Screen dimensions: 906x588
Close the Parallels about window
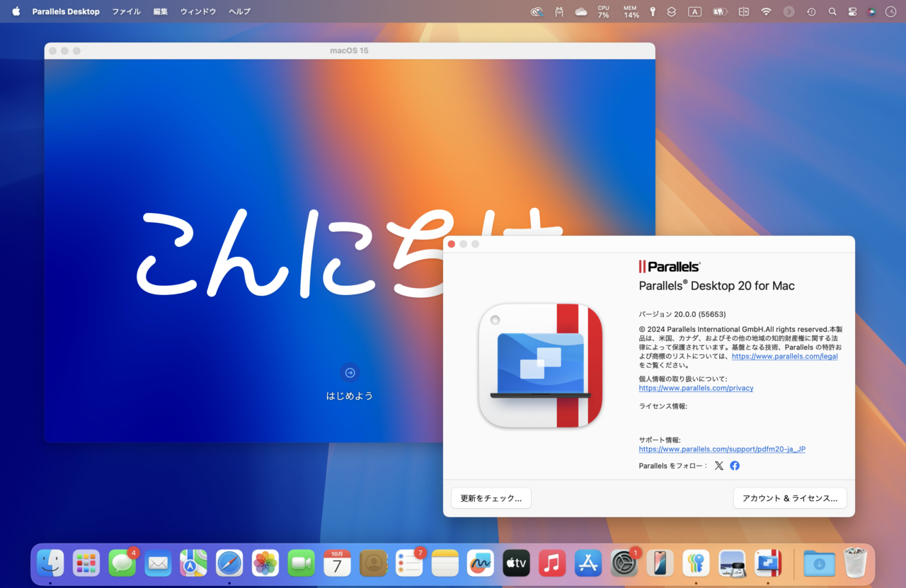coord(452,244)
